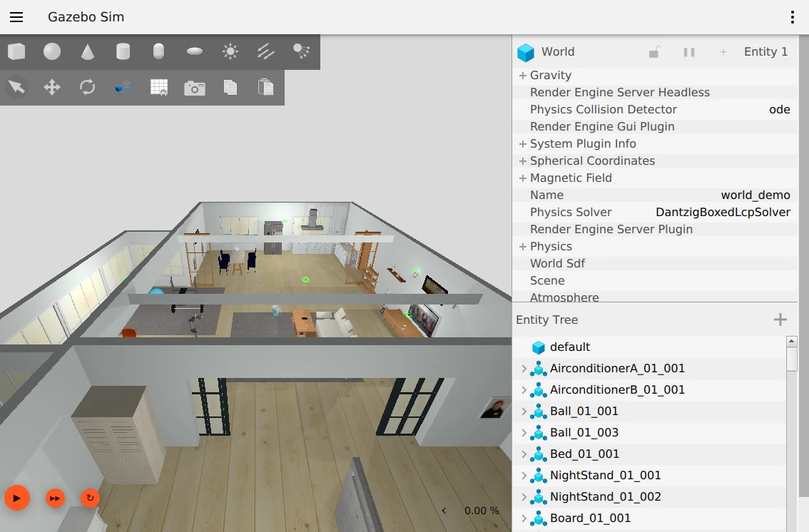Image resolution: width=809 pixels, height=532 pixels.
Task: Expand Ball_01_003 tree node
Action: click(x=524, y=432)
